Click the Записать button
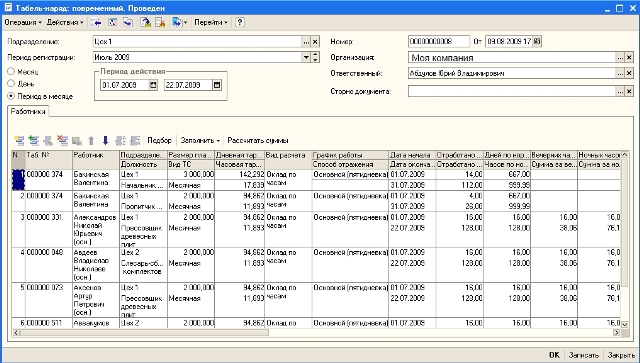 click(584, 355)
